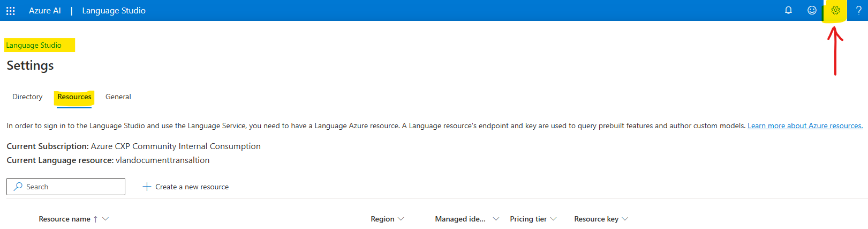Open Learn more about Azure resources link
This screenshot has height=229, width=868.
[805, 125]
